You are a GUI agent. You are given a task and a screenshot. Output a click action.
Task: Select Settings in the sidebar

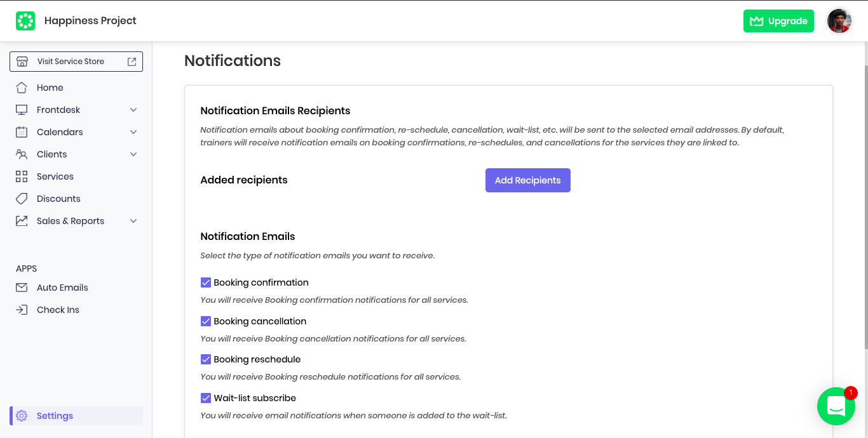(x=76, y=416)
